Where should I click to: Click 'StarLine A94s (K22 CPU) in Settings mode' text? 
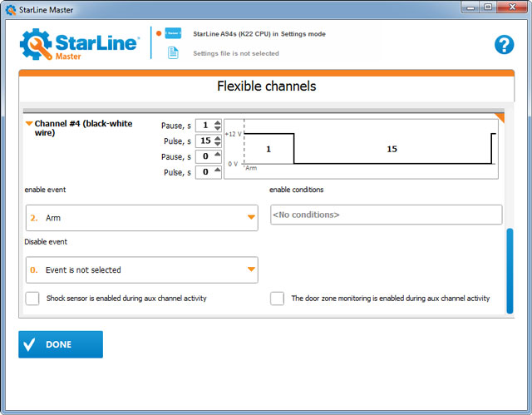point(259,34)
